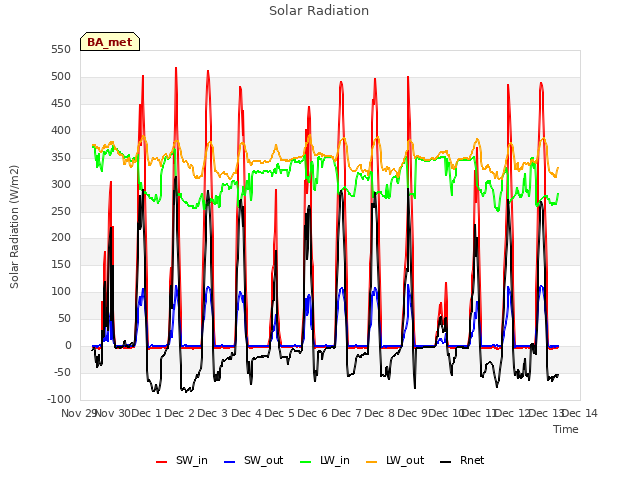The height and width of the screenshot is (480, 640).
Task: Click the 350 y-axis tick label
Action: click(61, 157)
